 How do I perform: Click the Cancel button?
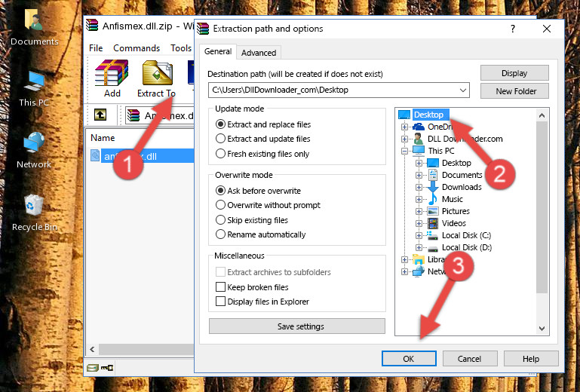pyautogui.click(x=469, y=359)
